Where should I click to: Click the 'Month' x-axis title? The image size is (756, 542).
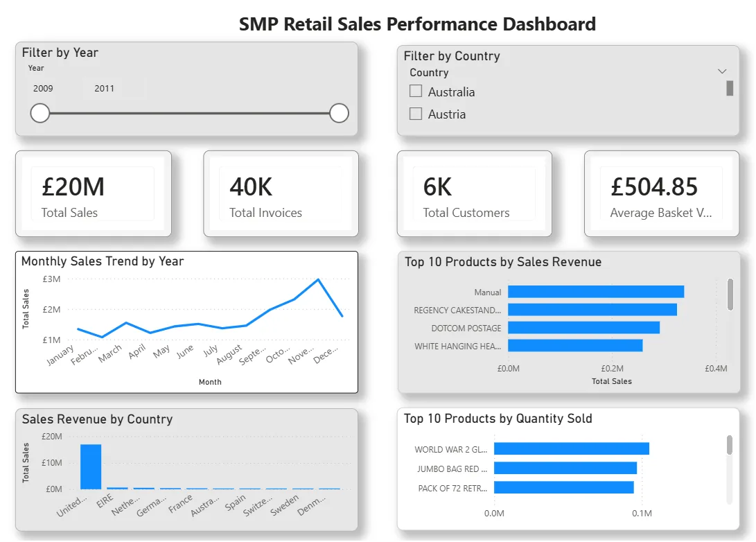[x=210, y=382]
